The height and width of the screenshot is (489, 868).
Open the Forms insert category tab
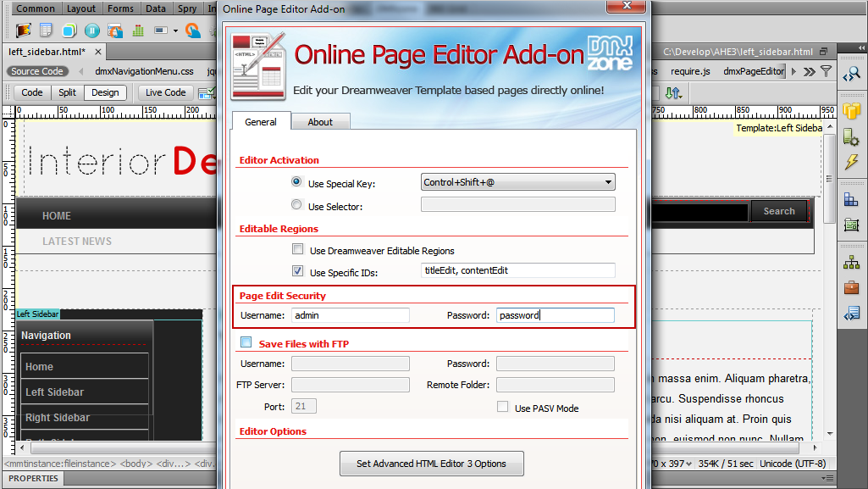coord(121,8)
